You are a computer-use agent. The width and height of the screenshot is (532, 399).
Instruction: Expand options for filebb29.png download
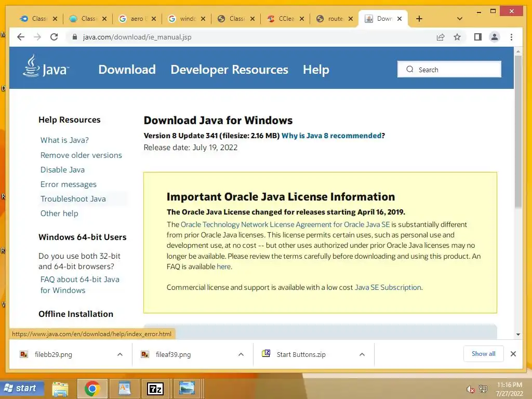pyautogui.click(x=120, y=354)
